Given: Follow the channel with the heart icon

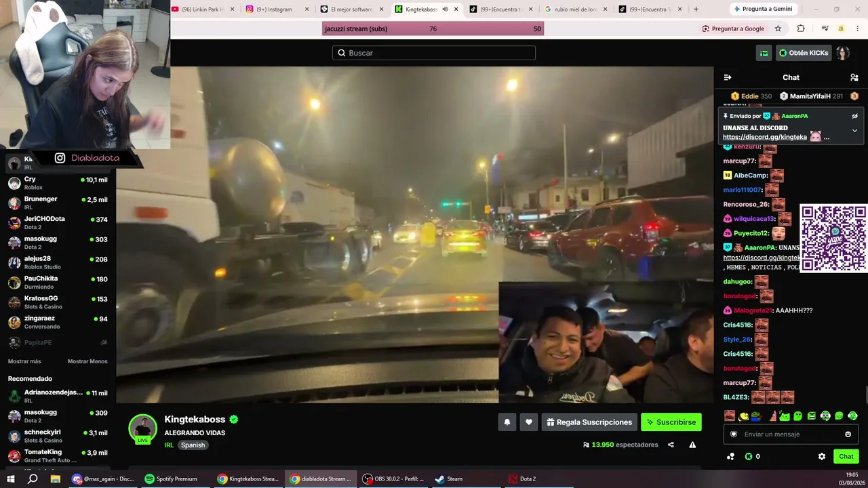Looking at the screenshot, I should (x=529, y=422).
